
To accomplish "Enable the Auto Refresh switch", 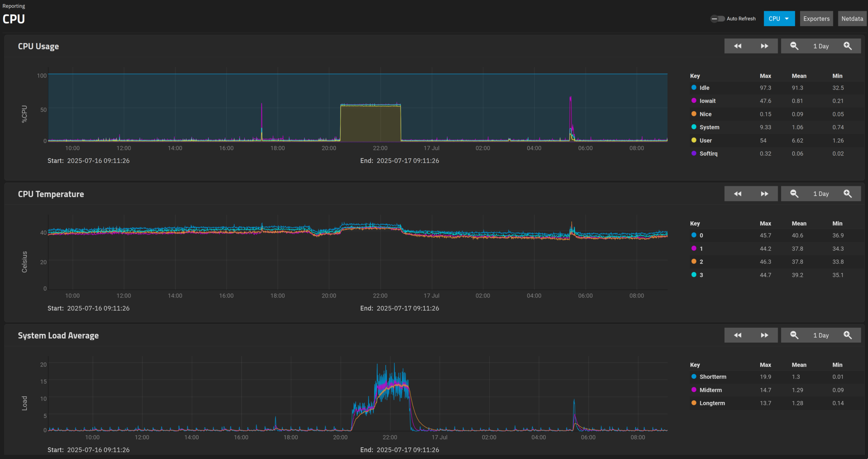I will coord(717,19).
